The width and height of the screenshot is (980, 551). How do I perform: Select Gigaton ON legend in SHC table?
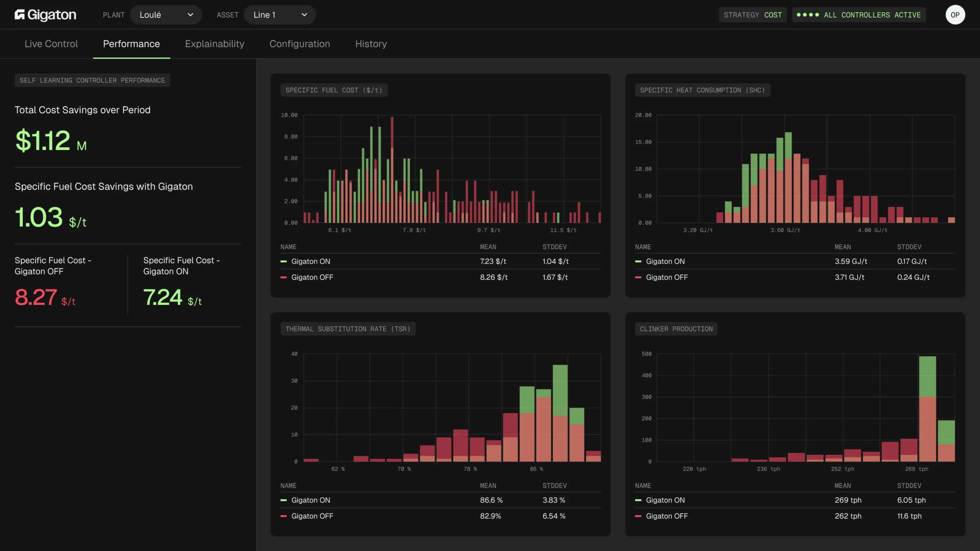pyautogui.click(x=660, y=261)
